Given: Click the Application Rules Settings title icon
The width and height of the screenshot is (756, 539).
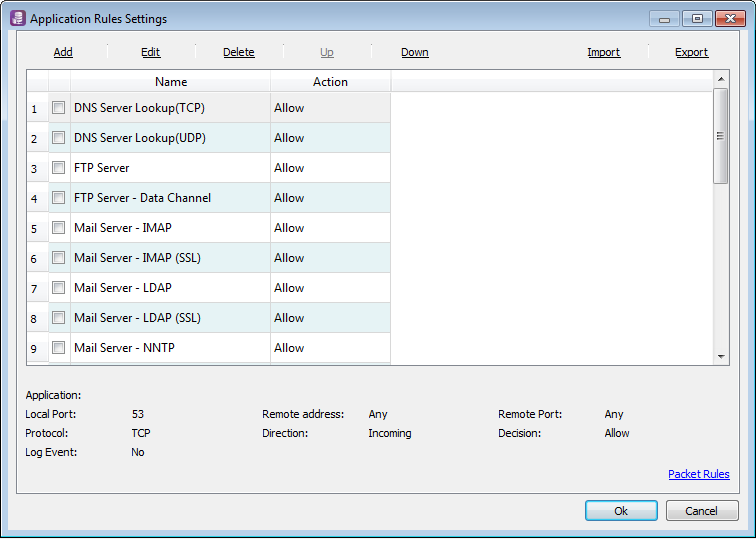Looking at the screenshot, I should tap(18, 18).
